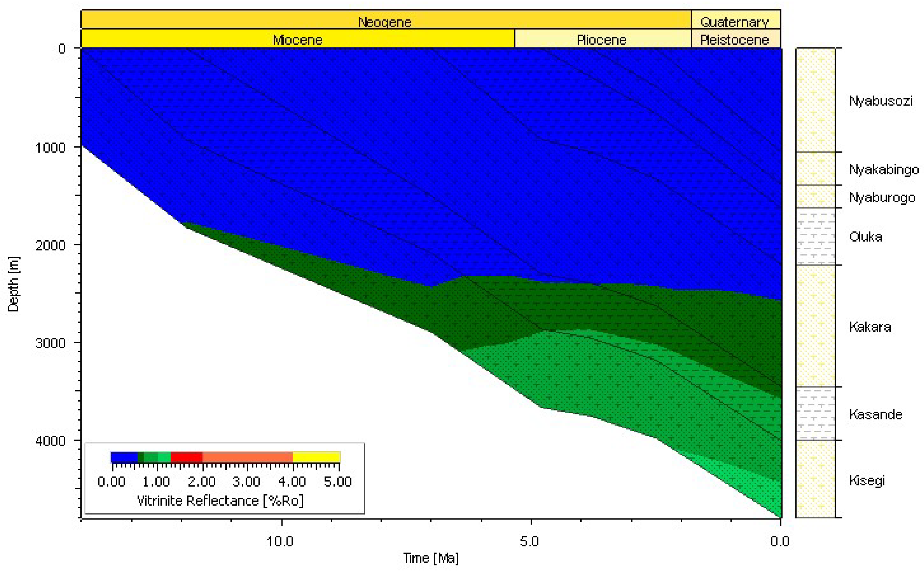Click the blue segment of color legend
Image resolution: width=924 pixels, height=574 pixels.
(x=124, y=457)
